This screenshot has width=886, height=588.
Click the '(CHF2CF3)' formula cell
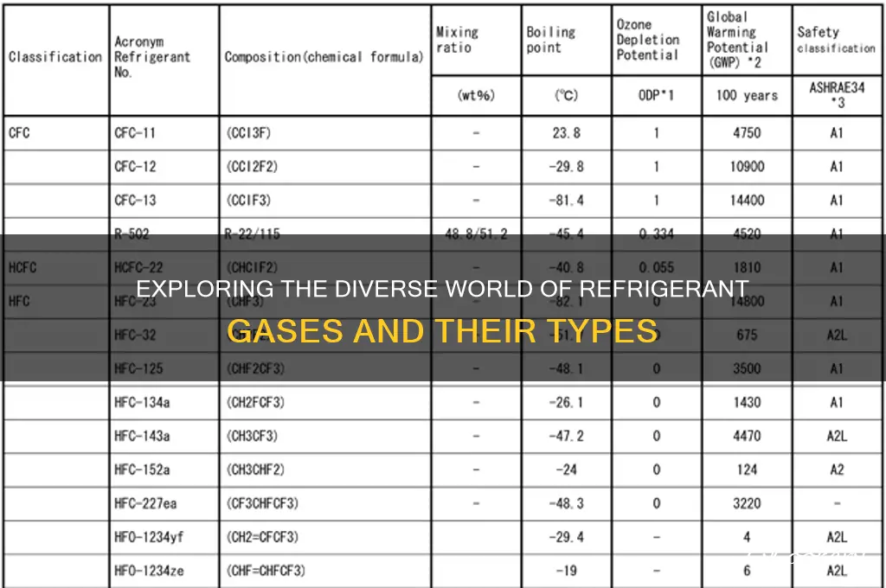pos(255,369)
